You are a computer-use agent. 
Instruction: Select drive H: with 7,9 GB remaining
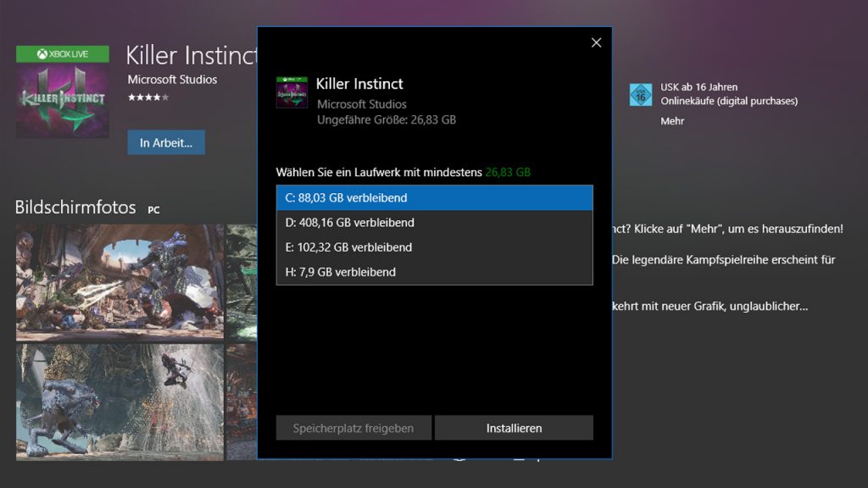point(434,272)
